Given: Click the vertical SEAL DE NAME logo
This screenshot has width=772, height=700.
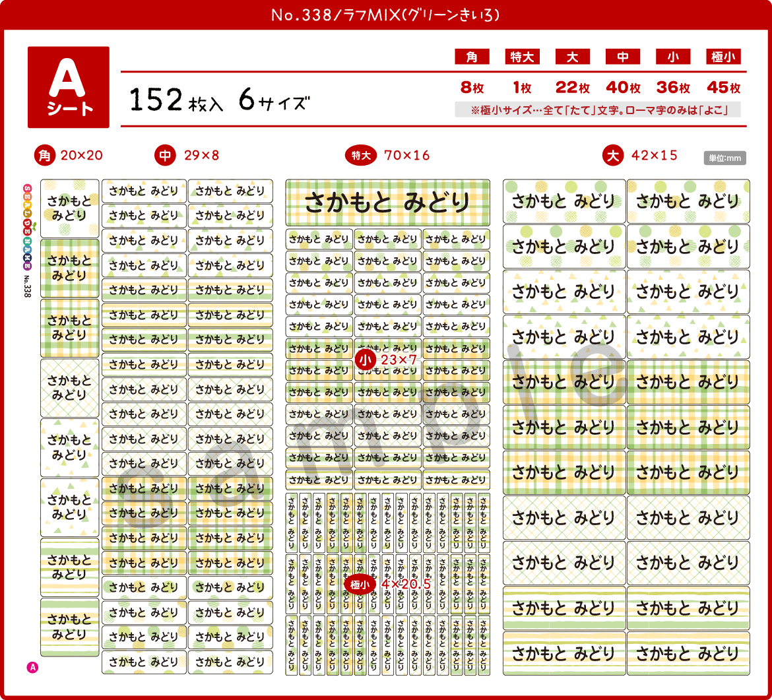Looking at the screenshot, I should [27, 227].
